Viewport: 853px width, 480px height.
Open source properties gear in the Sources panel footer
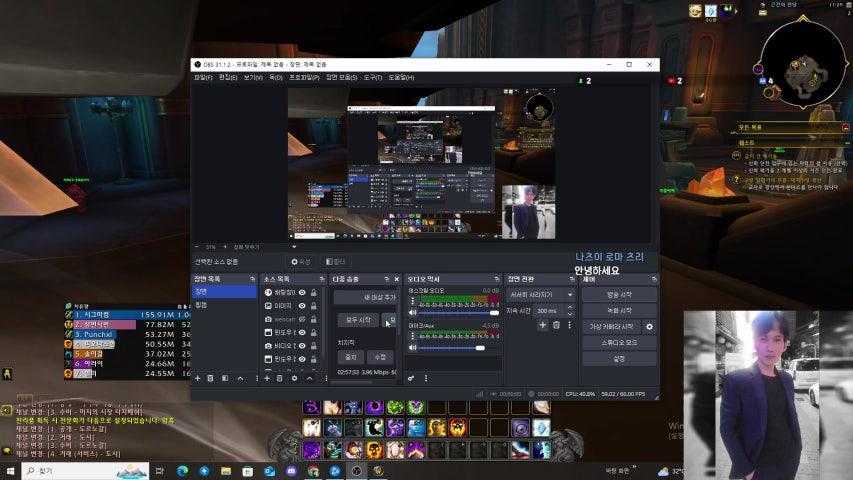294,378
